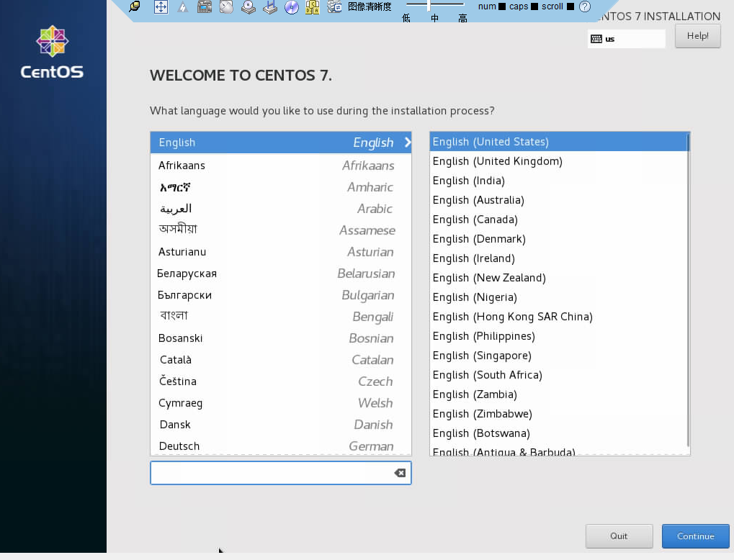The image size is (734, 560).
Task: Adjust the image clarity slider handle
Action: point(429,5)
